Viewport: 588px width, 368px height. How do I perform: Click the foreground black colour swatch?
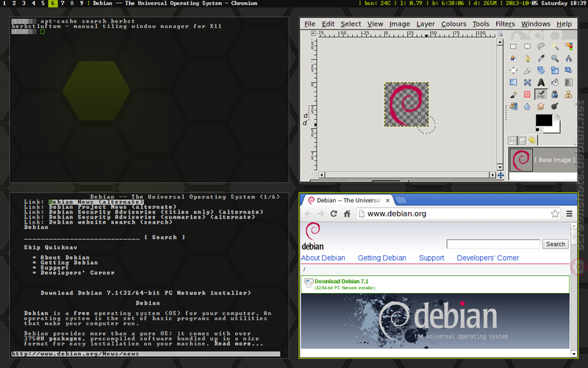[543, 120]
